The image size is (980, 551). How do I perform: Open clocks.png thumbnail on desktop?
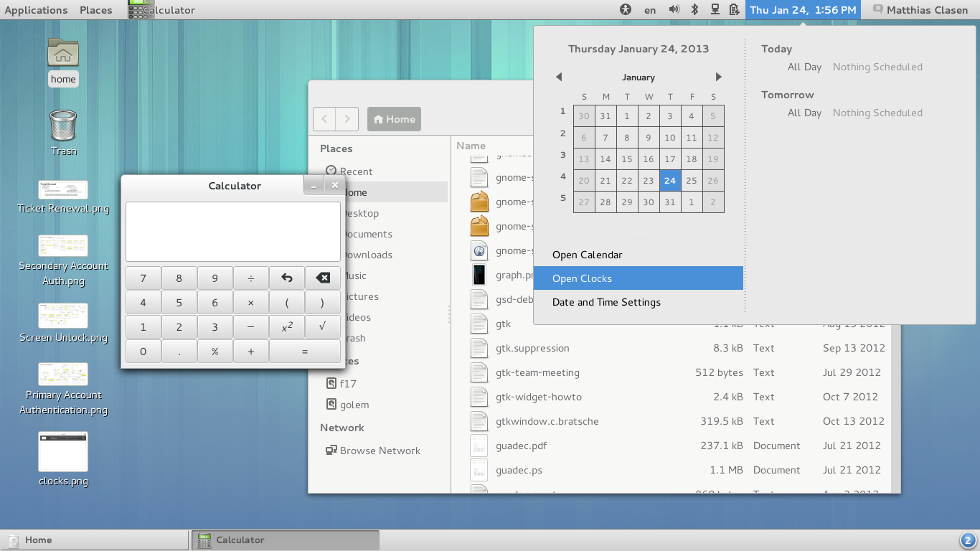(63, 452)
